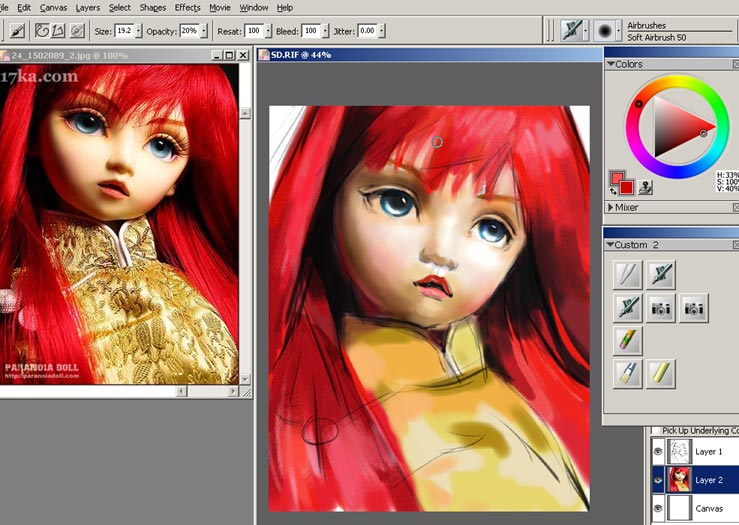Click the saturation/value triangle in Colors
This screenshot has width=739, height=525.
point(676,126)
